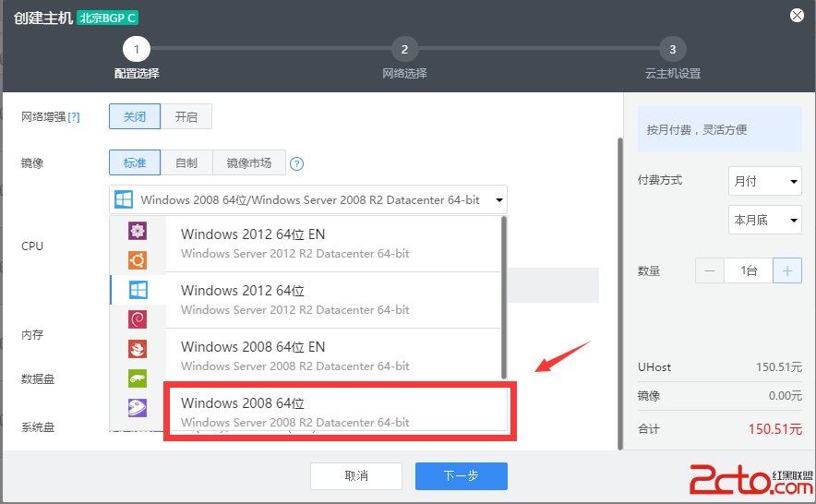Expand the Windows 2008 image dropdown arrow
The image size is (816, 504).
(x=499, y=200)
